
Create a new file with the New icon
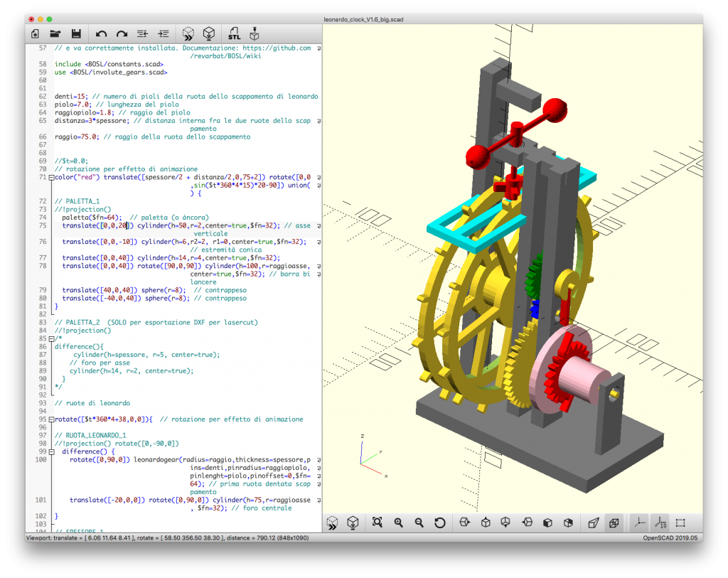(x=36, y=33)
